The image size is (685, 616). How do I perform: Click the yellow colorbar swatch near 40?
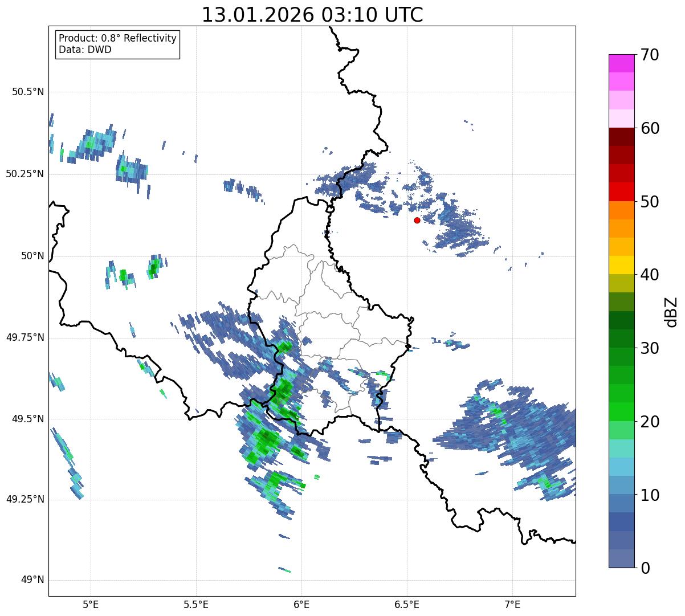tap(621, 265)
